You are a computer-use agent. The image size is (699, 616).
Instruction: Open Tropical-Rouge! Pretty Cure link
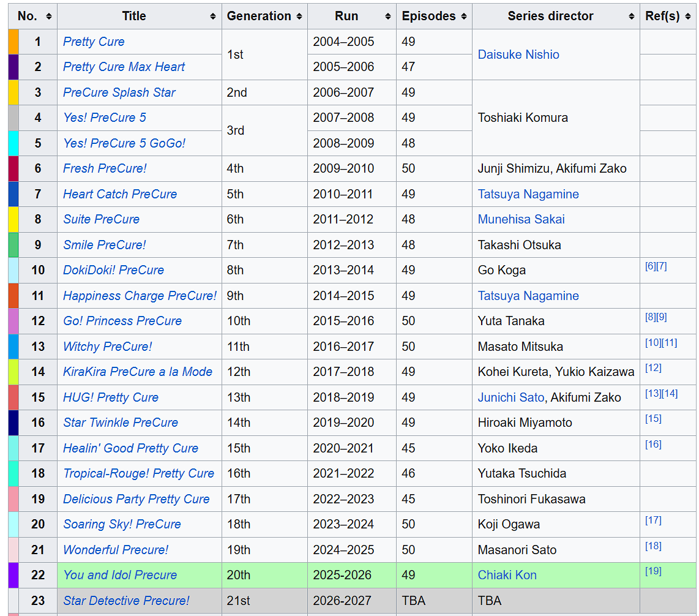click(x=139, y=474)
